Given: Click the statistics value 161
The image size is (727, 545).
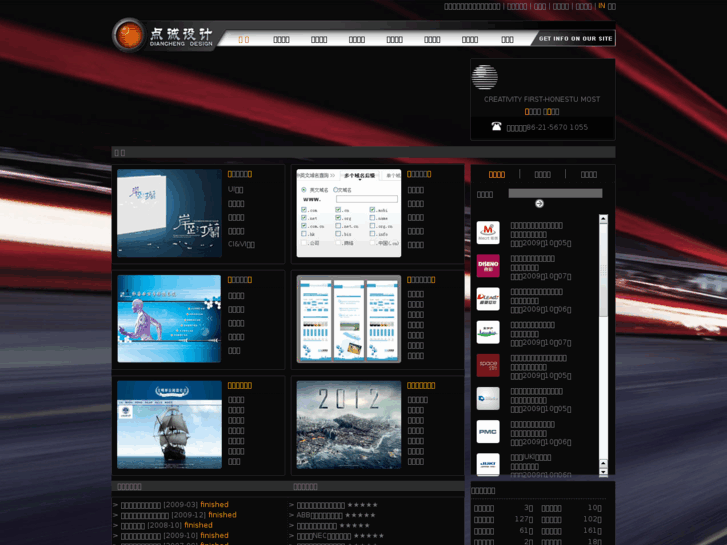Looking at the screenshot, I should [x=592, y=531].
